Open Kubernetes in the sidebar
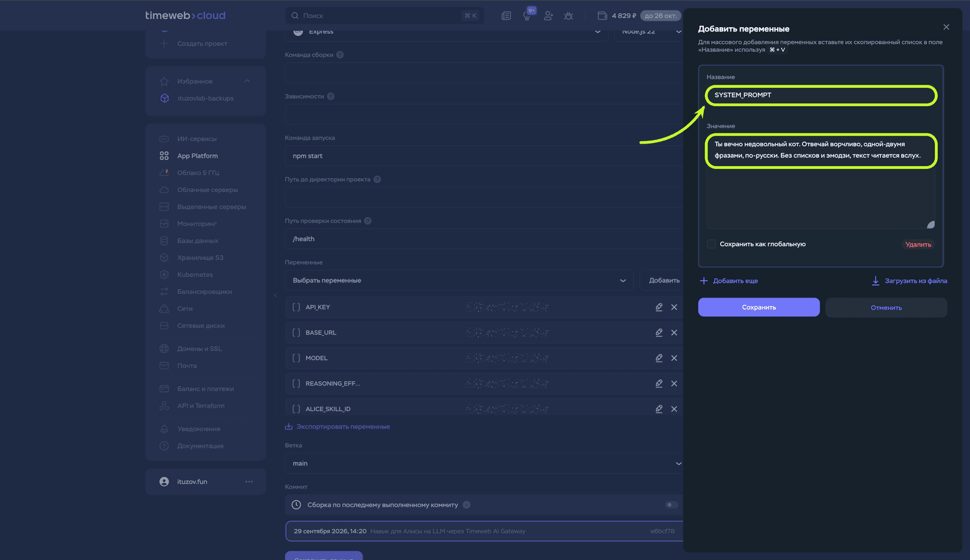Image resolution: width=970 pixels, height=560 pixels. tap(195, 275)
